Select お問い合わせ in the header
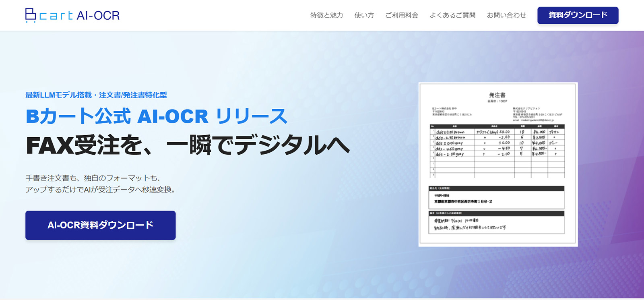Image resolution: width=644 pixels, height=300 pixels. pyautogui.click(x=506, y=15)
